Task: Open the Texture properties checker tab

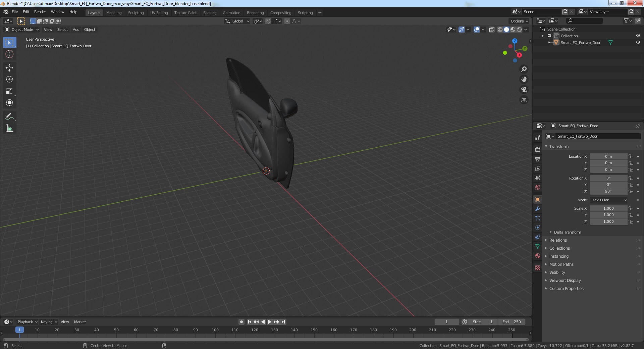Action: click(538, 268)
